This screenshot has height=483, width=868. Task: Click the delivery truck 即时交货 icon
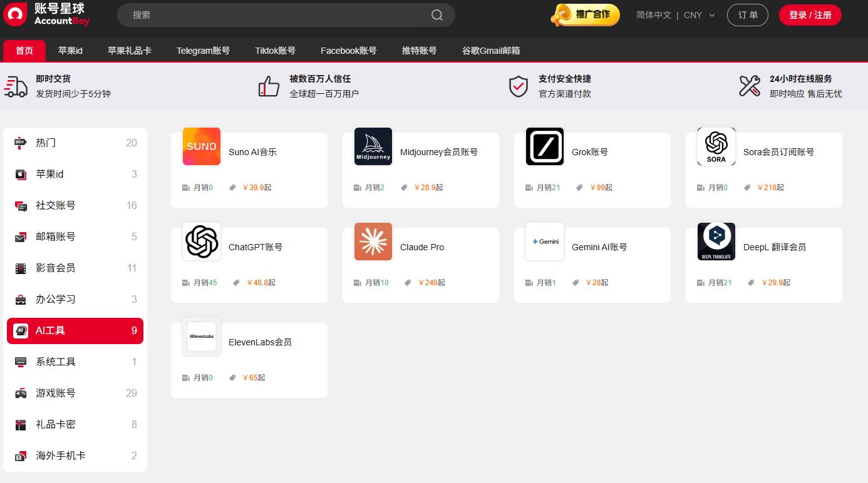click(x=16, y=86)
